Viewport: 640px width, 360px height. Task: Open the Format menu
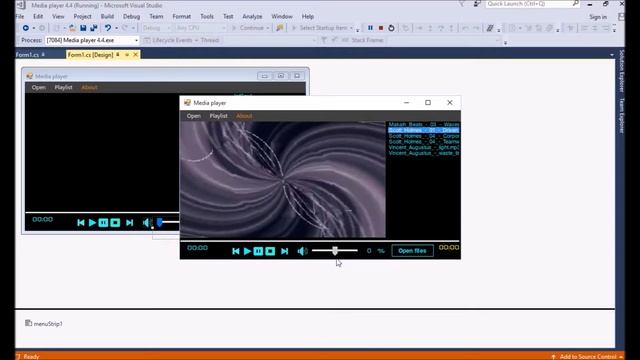[x=182, y=17]
